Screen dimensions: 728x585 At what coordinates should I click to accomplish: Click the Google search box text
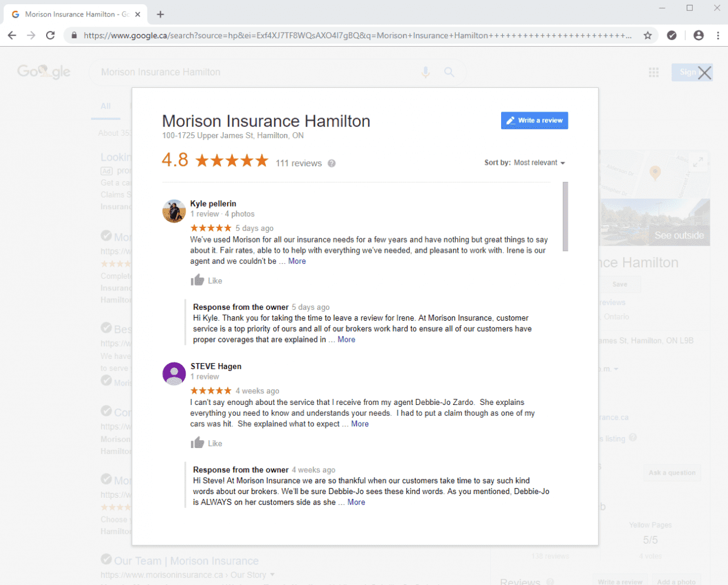pyautogui.click(x=161, y=72)
